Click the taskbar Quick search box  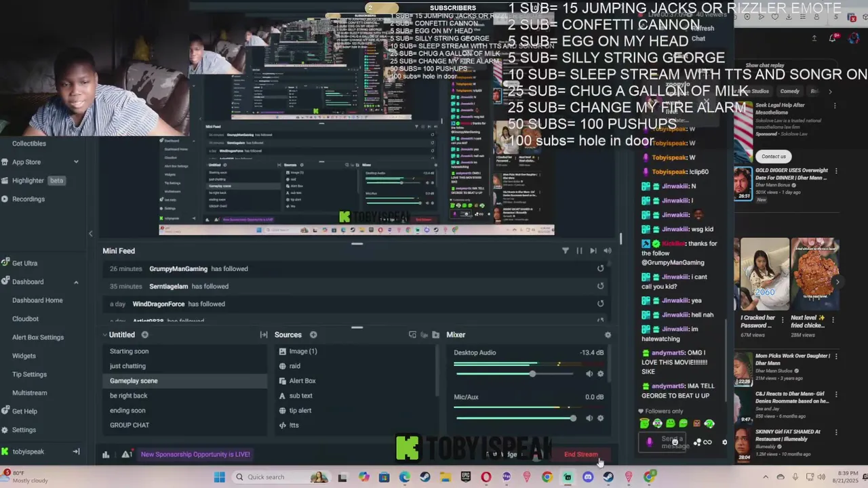coord(281,477)
